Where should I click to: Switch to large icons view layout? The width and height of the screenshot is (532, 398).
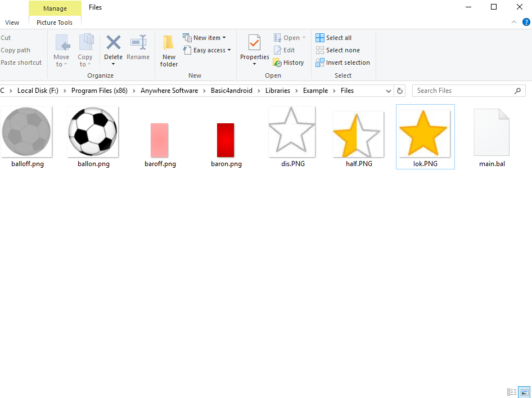[524, 392]
